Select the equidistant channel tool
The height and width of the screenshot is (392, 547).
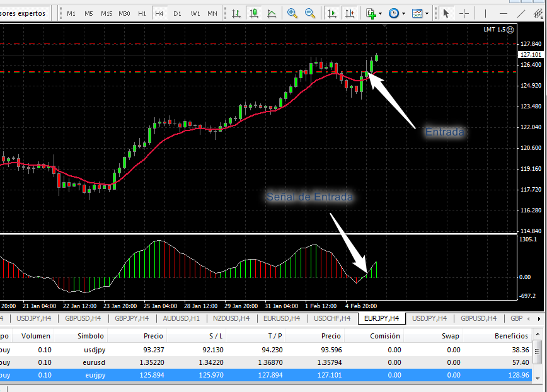[539, 14]
